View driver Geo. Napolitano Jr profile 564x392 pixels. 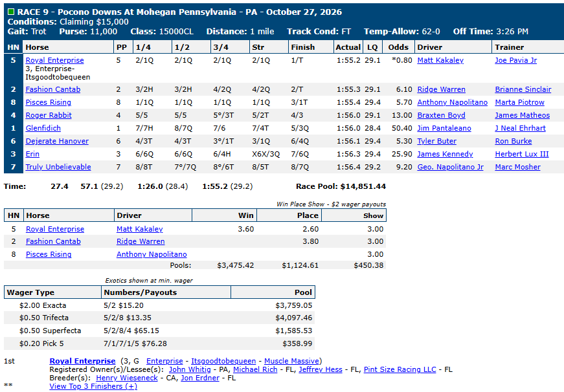[450, 167]
